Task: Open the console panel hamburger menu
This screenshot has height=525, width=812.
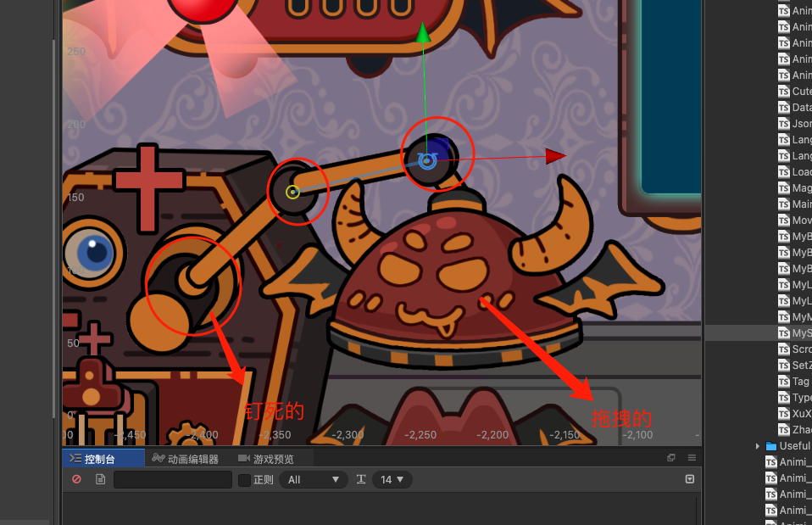Action: tap(692, 458)
